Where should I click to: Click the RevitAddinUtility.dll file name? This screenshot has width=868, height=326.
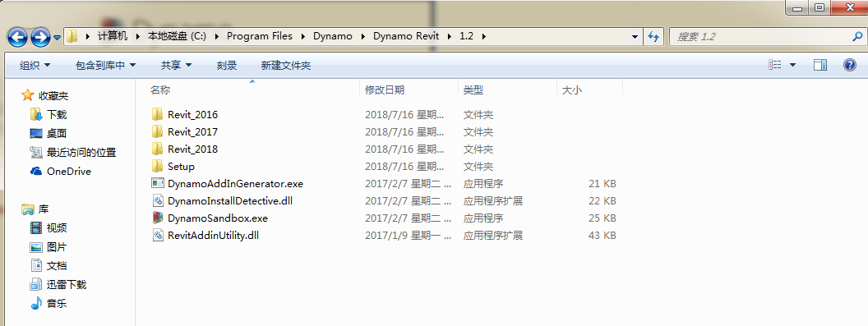213,235
